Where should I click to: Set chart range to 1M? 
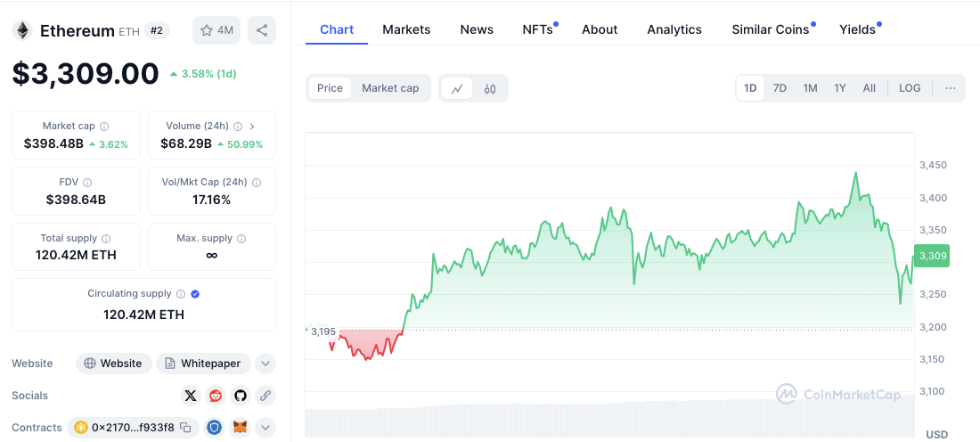810,88
